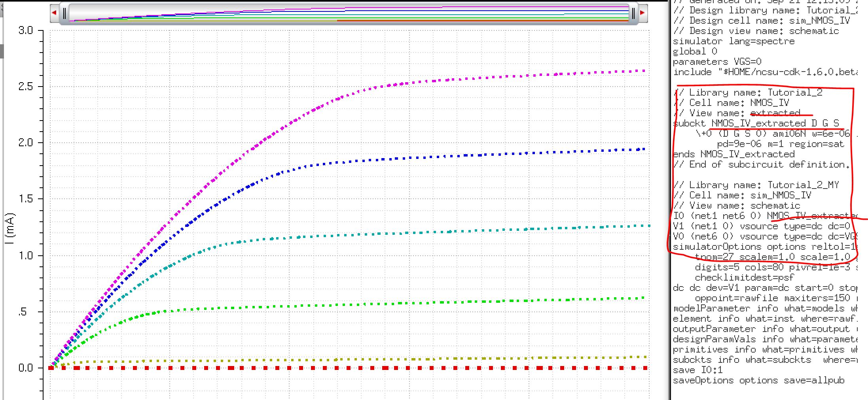Click the 3.0 Y-axis tick label
The height and width of the screenshot is (400, 868).
tap(26, 30)
